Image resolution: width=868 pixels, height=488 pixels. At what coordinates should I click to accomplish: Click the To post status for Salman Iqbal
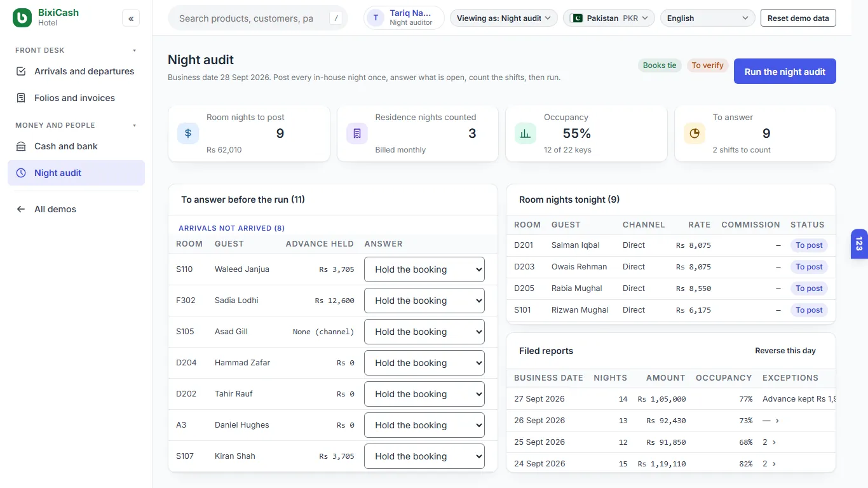point(809,245)
